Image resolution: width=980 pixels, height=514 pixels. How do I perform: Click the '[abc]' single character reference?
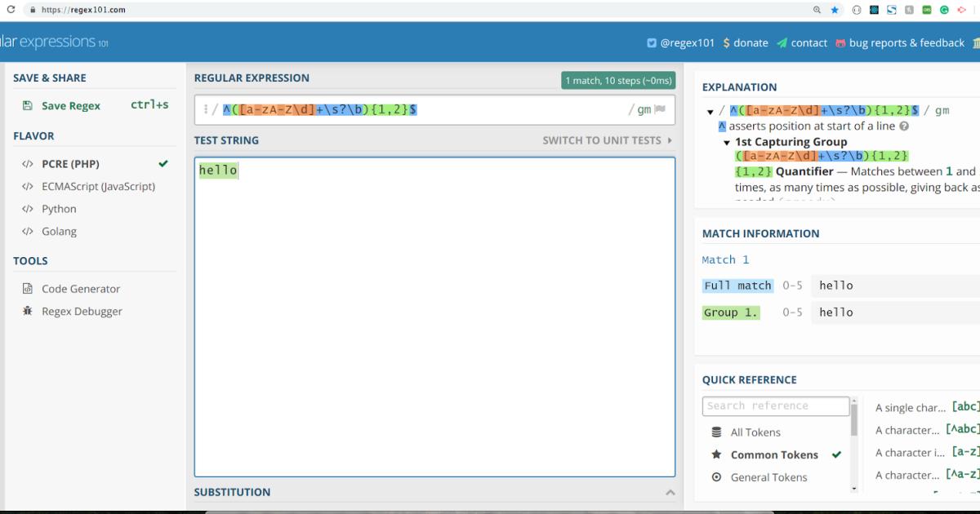tap(927, 407)
